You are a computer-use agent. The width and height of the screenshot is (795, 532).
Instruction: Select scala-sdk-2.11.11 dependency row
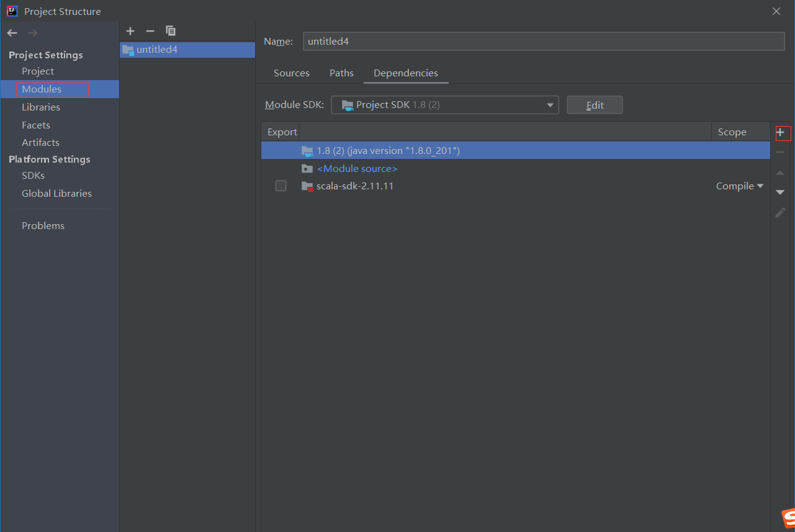pyautogui.click(x=516, y=186)
